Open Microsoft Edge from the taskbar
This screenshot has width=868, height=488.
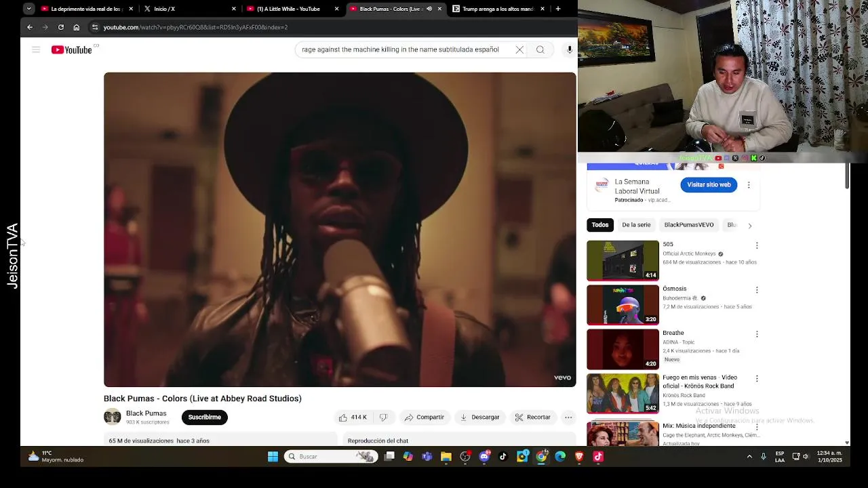560,457
